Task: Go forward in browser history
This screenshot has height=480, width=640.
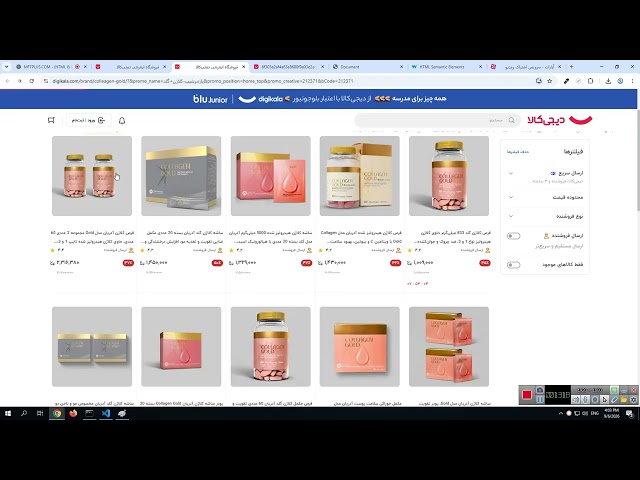Action: tap(20, 81)
